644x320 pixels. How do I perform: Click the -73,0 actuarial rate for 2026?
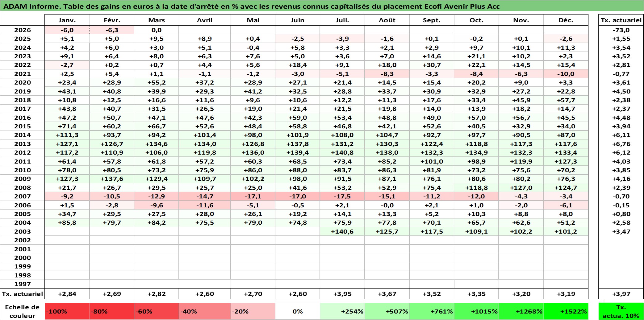(x=621, y=30)
